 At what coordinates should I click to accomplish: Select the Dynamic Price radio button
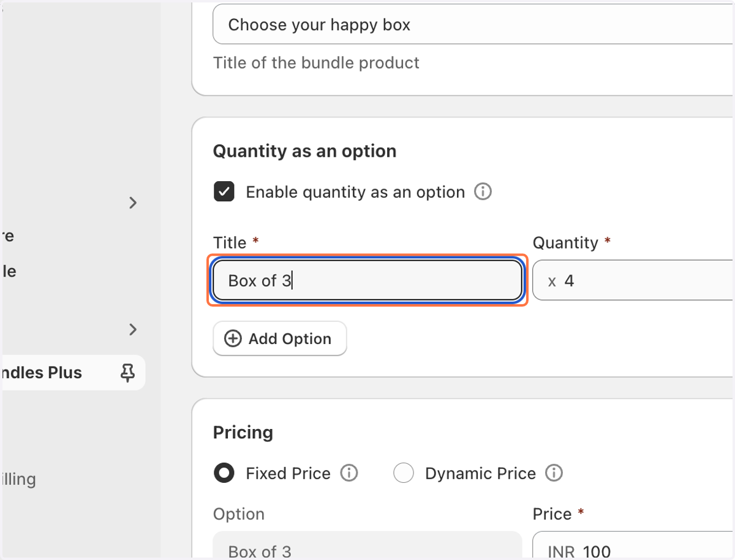[x=403, y=473]
